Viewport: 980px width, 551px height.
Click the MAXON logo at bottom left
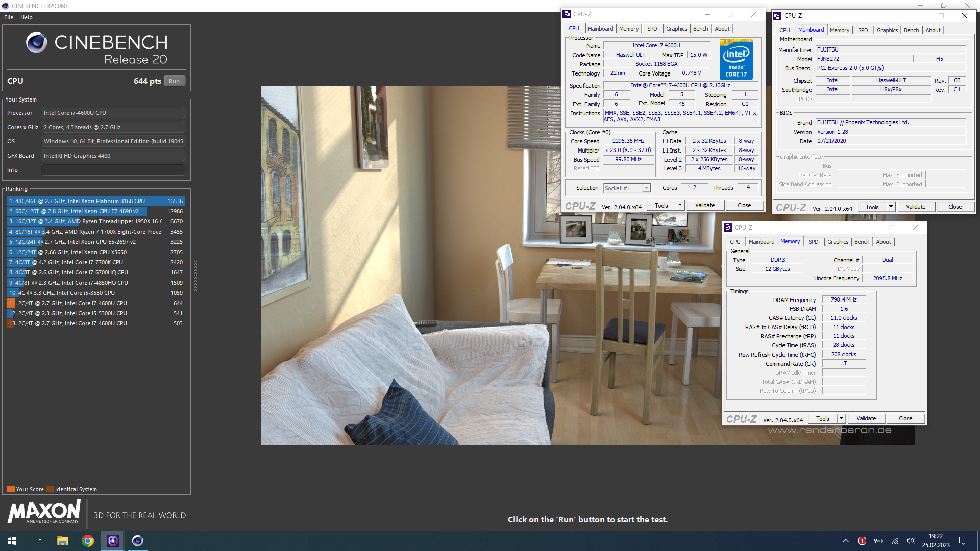44,512
